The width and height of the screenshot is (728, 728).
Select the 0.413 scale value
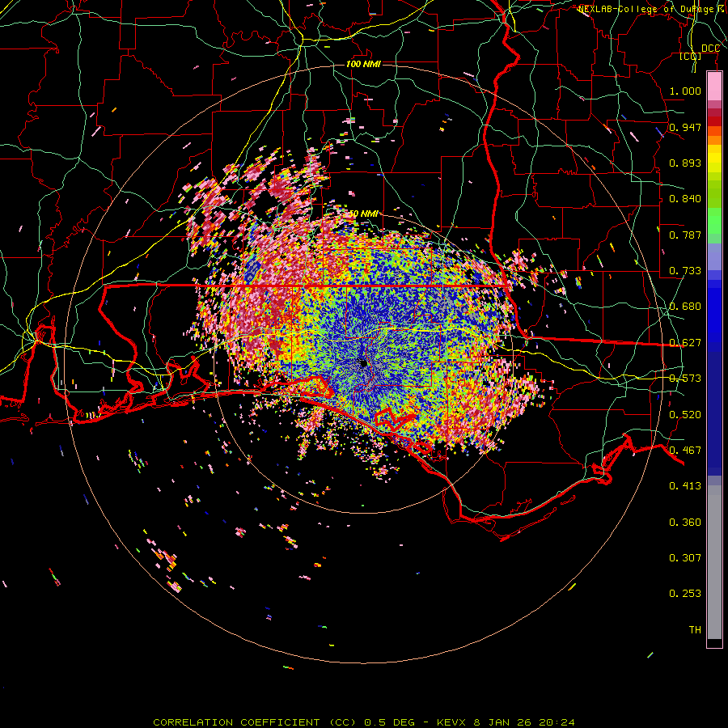pos(685,486)
